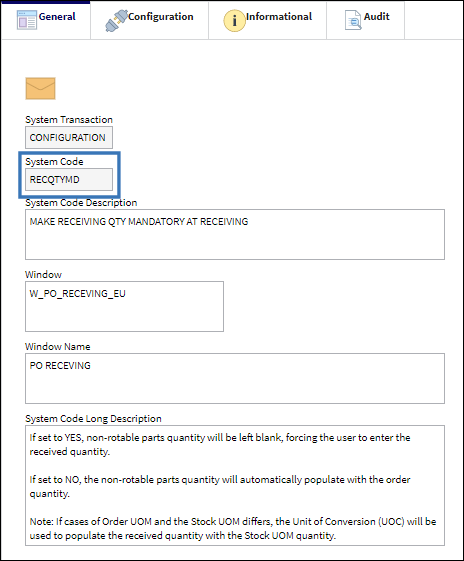Screen dimensions: 464x561
Task: Select the System Code field RECQTYMD
Action: pos(69,180)
